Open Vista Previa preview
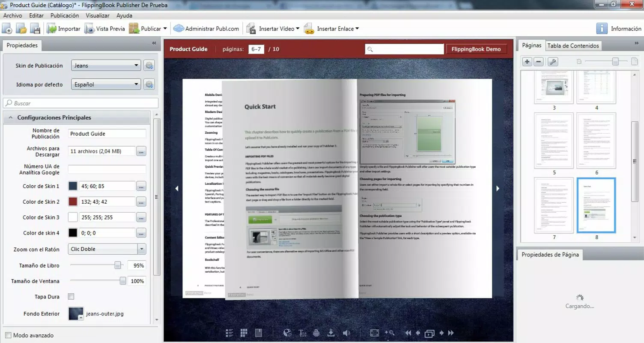 105,29
